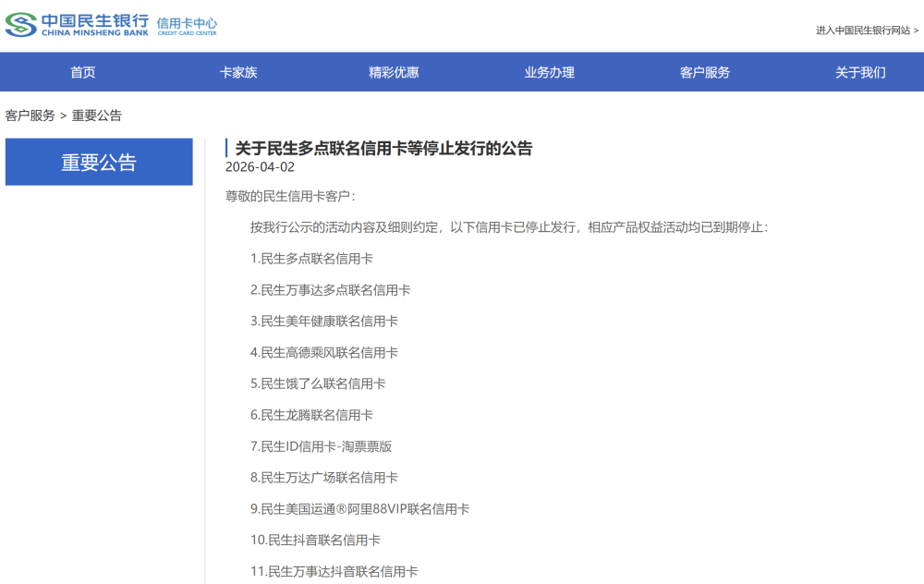Open the 客户服务 customer service menu
This screenshot has height=584, width=924.
pyautogui.click(x=702, y=71)
